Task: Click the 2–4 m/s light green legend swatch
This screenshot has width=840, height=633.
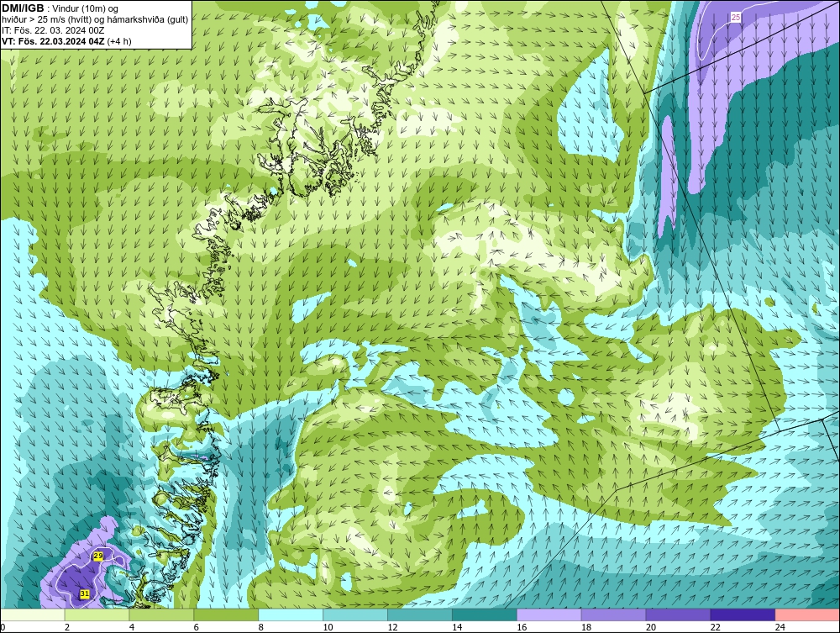Action: (x=97, y=615)
